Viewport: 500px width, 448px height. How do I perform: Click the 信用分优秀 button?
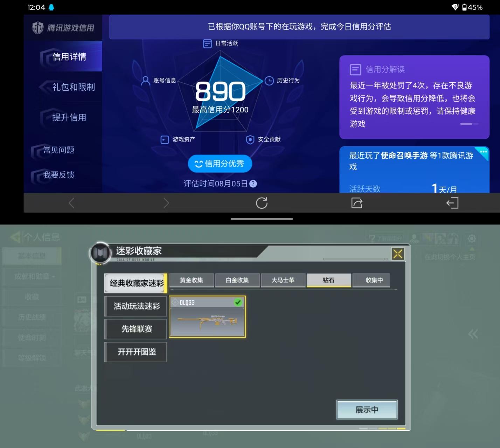(220, 164)
